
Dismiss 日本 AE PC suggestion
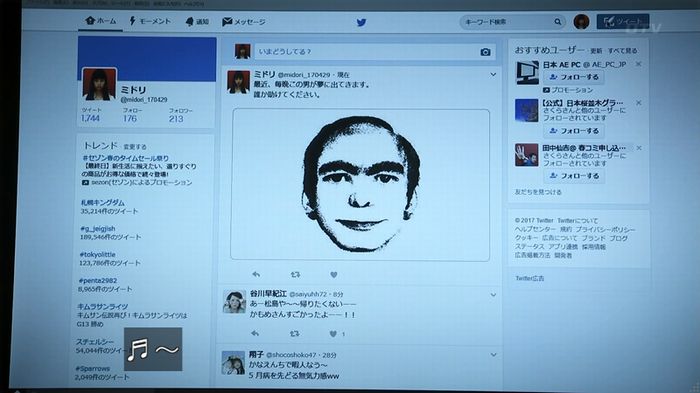(x=638, y=64)
